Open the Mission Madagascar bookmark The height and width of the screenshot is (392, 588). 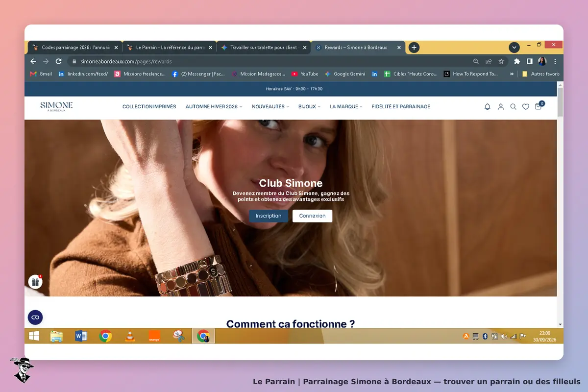tap(258, 74)
